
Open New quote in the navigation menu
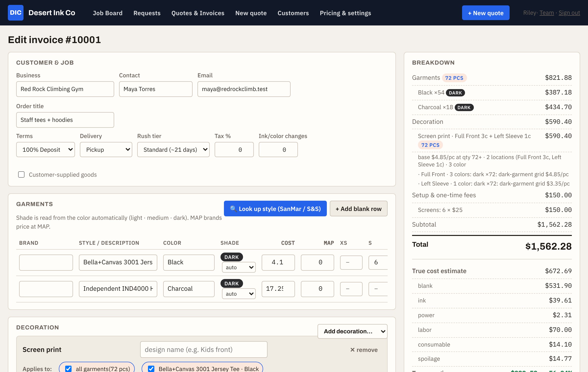tap(251, 13)
